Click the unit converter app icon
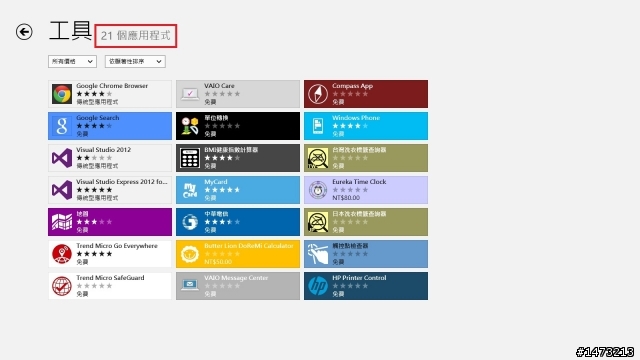The image size is (640, 360). pyautogui.click(x=190, y=126)
